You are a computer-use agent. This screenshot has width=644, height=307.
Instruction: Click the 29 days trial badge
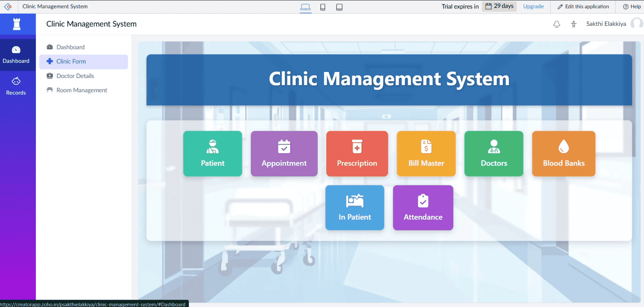coord(500,6)
